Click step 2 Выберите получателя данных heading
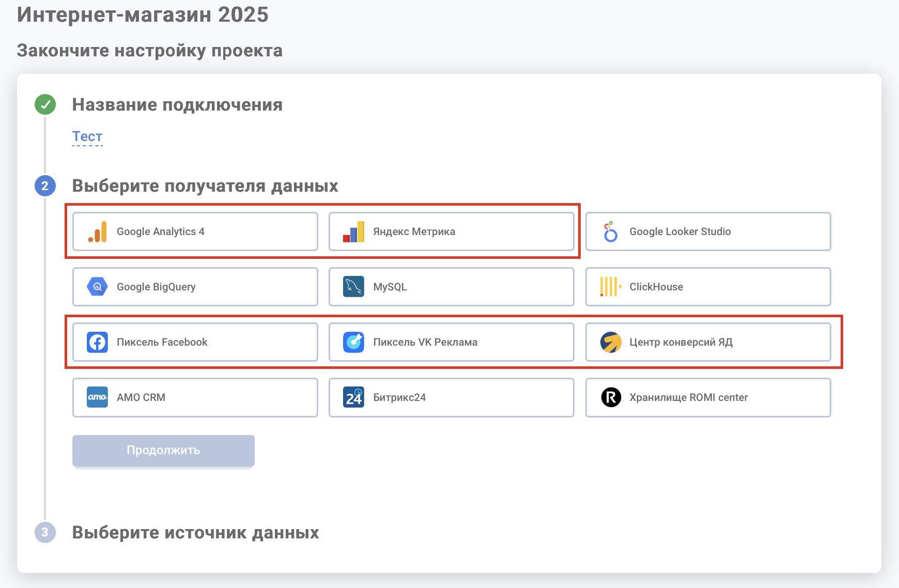 pos(205,185)
